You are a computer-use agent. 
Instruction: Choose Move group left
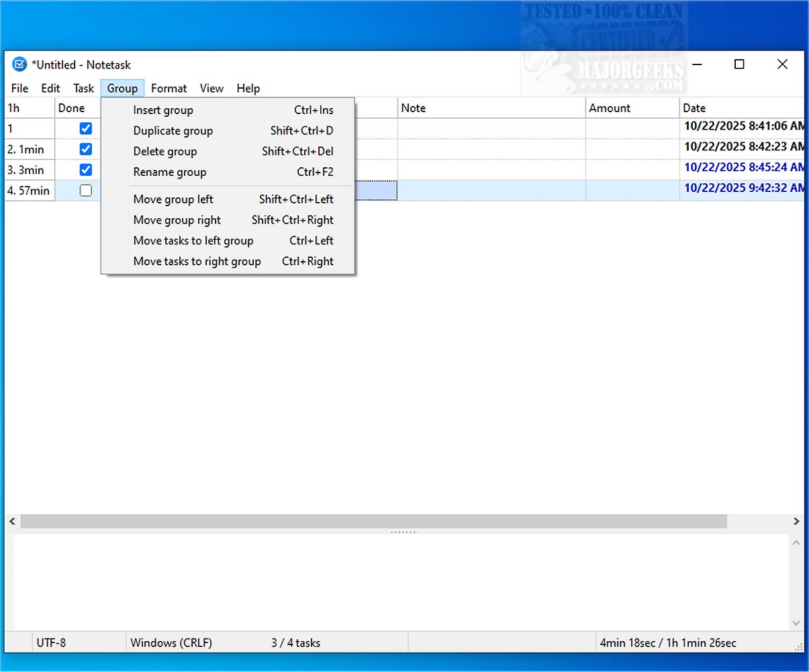tap(228, 199)
